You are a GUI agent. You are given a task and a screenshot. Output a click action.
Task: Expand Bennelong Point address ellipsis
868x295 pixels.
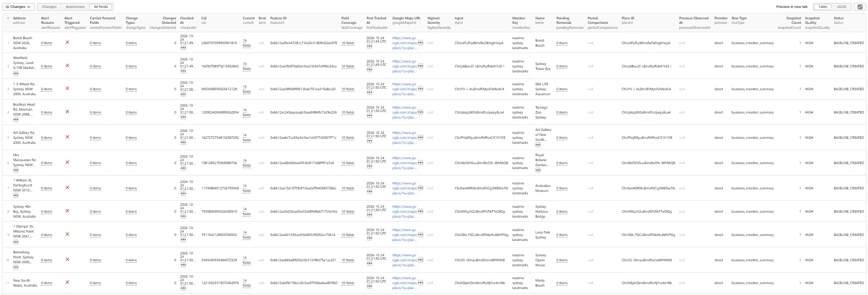pyautogui.click(x=16, y=267)
